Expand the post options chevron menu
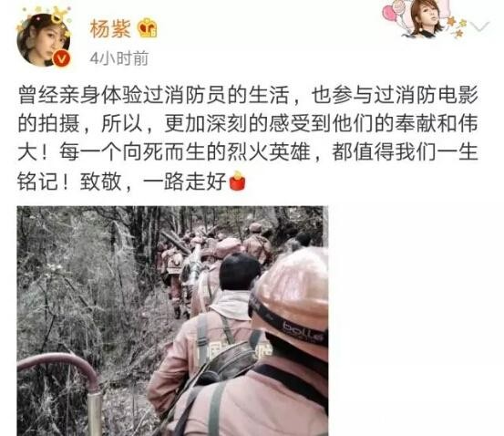The image size is (504, 436). 478,26
